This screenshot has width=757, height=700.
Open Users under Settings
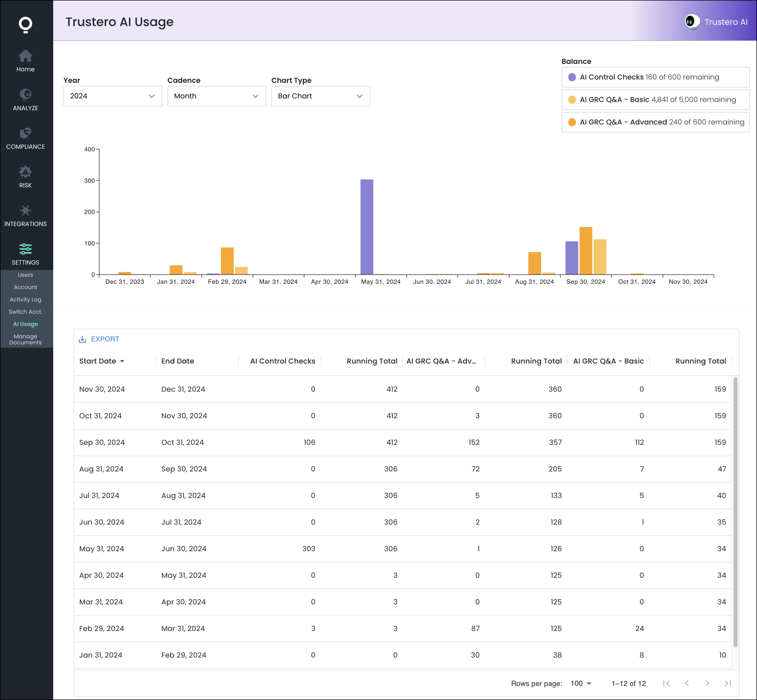coord(26,275)
